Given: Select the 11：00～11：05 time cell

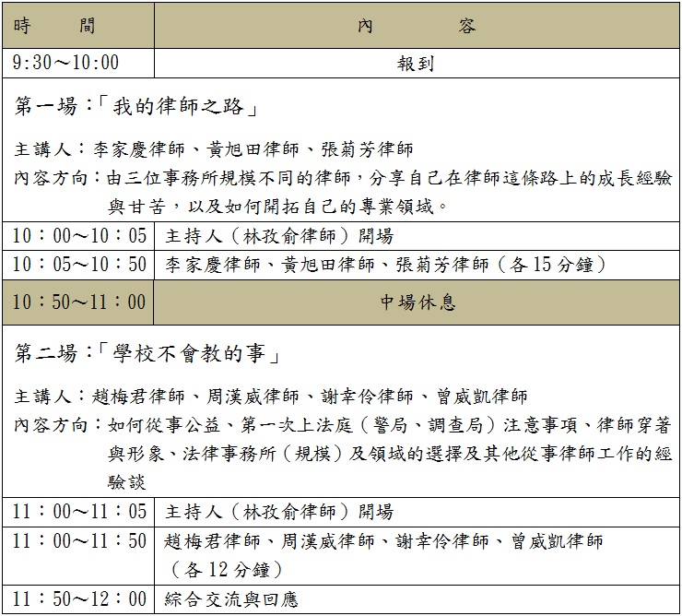Looking at the screenshot, I should point(78,512).
